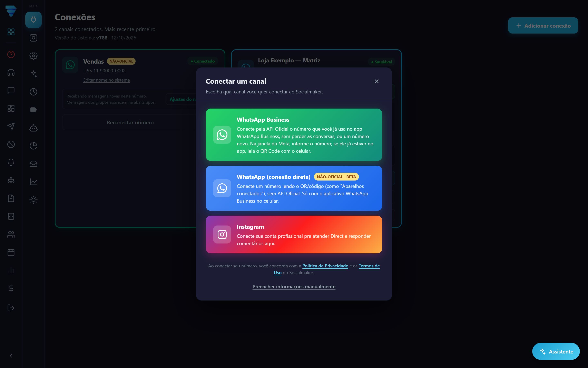Open the org-chart hierarchy icon
This screenshot has height=368, width=588.
11,180
